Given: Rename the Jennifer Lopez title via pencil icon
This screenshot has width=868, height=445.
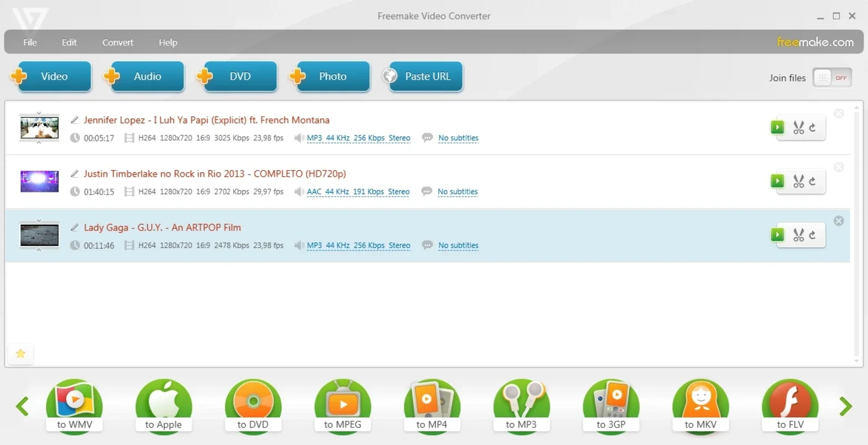Looking at the screenshot, I should (74, 120).
